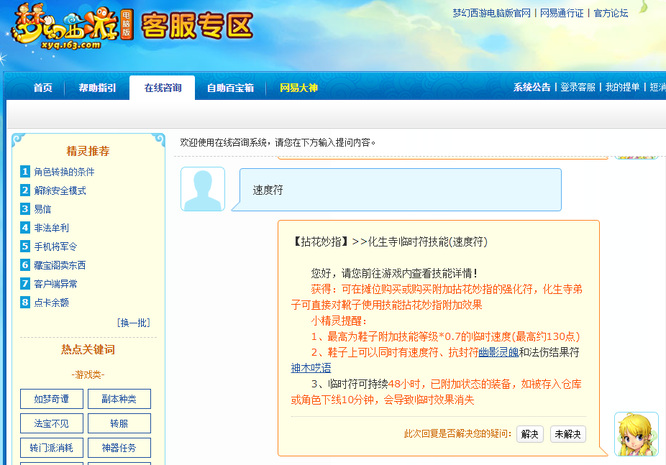Click number 7 icon beside 客户端异常
This screenshot has height=465, width=666.
(x=25, y=284)
